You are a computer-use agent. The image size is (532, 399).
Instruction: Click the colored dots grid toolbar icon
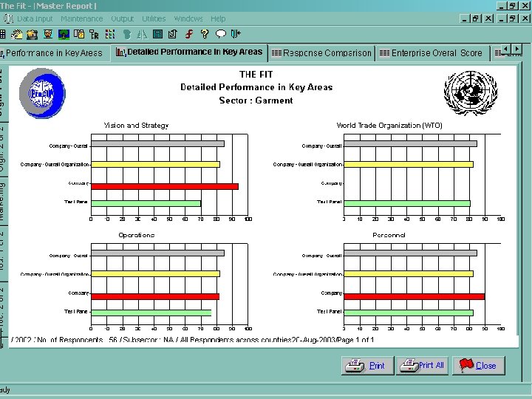click(x=110, y=34)
